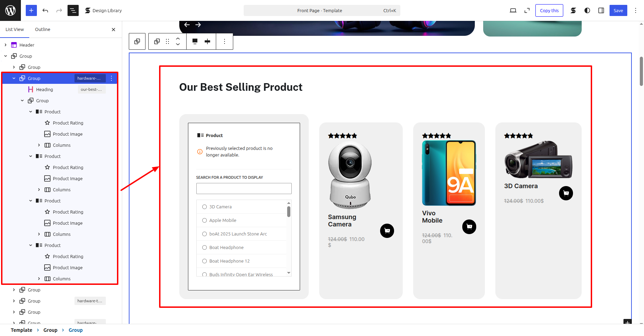Screen dimensions: 644x336
Task: Click the Save button
Action: point(618,10)
